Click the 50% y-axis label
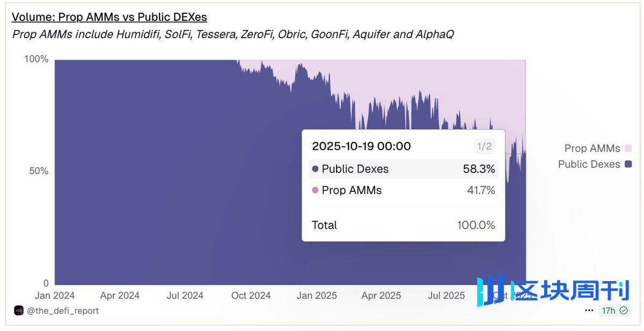The height and width of the screenshot is (331, 644). point(37,171)
